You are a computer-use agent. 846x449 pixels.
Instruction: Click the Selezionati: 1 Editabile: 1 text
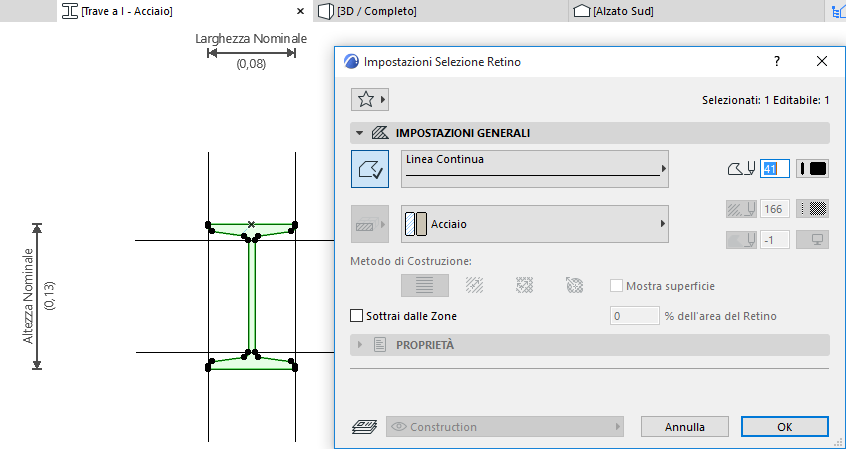click(x=766, y=100)
